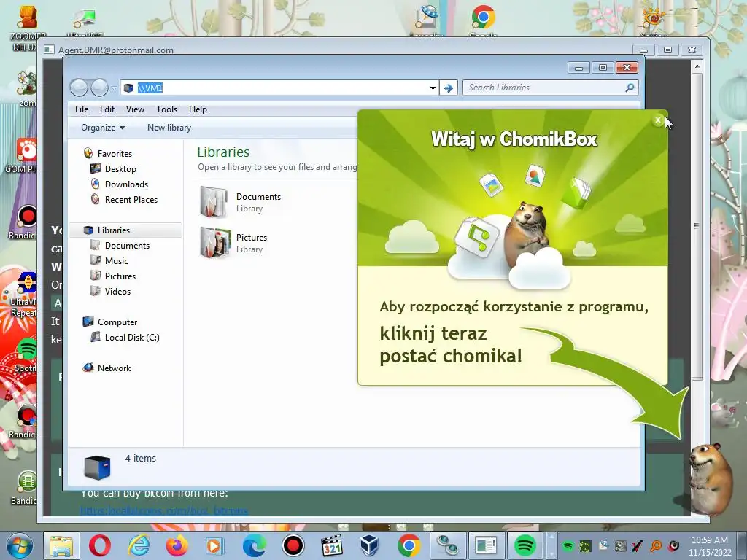Select Music under Libraries in sidebar
747x560 pixels.
click(116, 260)
